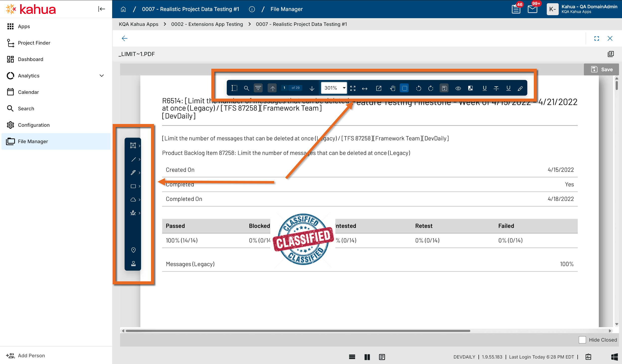Tick the Hide Closed checkbox
Image resolution: width=622 pixels, height=364 pixels.
point(582,340)
